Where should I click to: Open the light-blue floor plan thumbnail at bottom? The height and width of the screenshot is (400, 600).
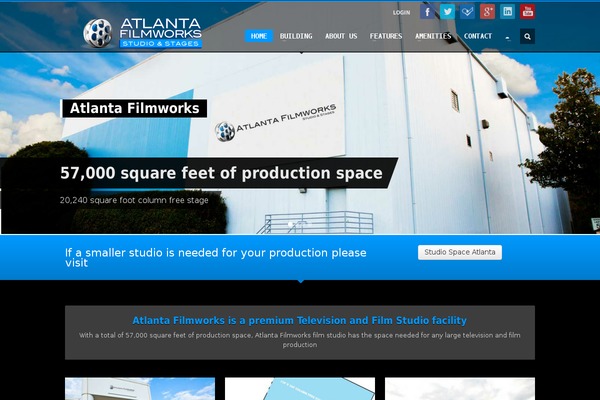300,389
